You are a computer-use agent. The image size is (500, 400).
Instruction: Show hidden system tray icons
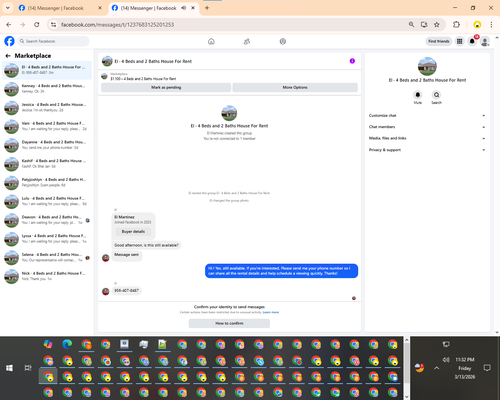click(437, 368)
